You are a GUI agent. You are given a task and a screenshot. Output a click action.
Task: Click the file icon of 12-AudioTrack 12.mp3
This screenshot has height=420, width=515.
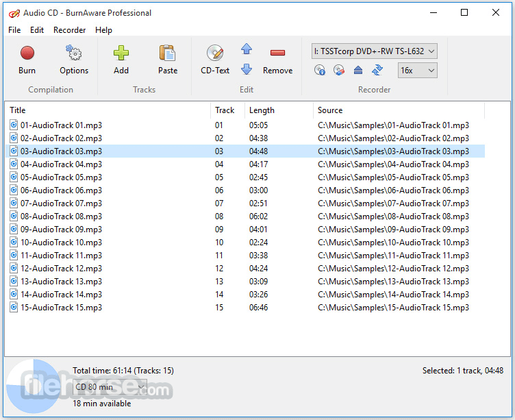click(14, 268)
